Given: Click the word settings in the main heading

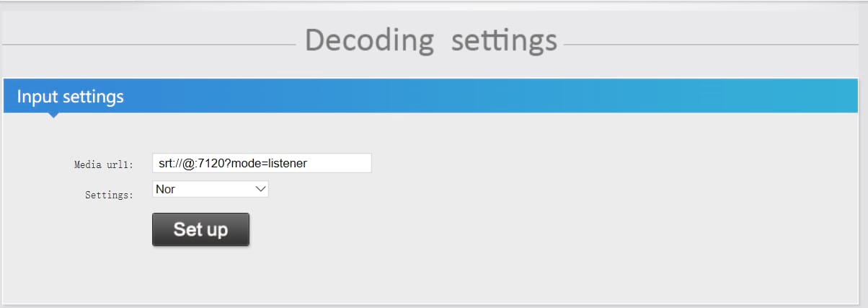Looking at the screenshot, I should click(x=504, y=40).
